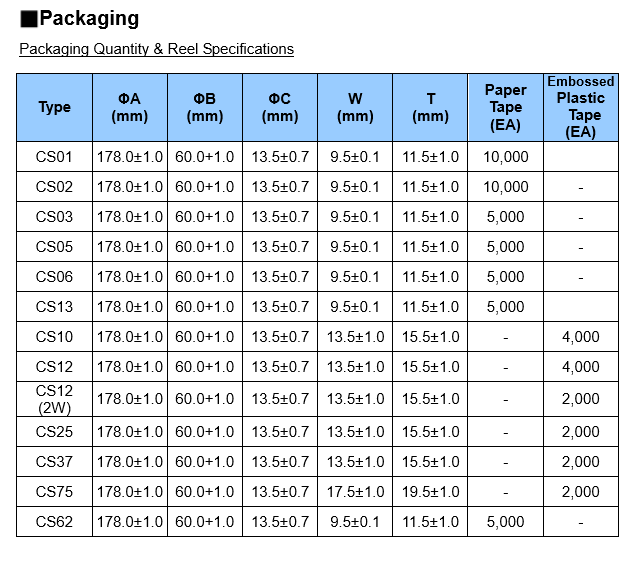
Task: Choose the ΦC (mm) column header
Action: click(280, 107)
